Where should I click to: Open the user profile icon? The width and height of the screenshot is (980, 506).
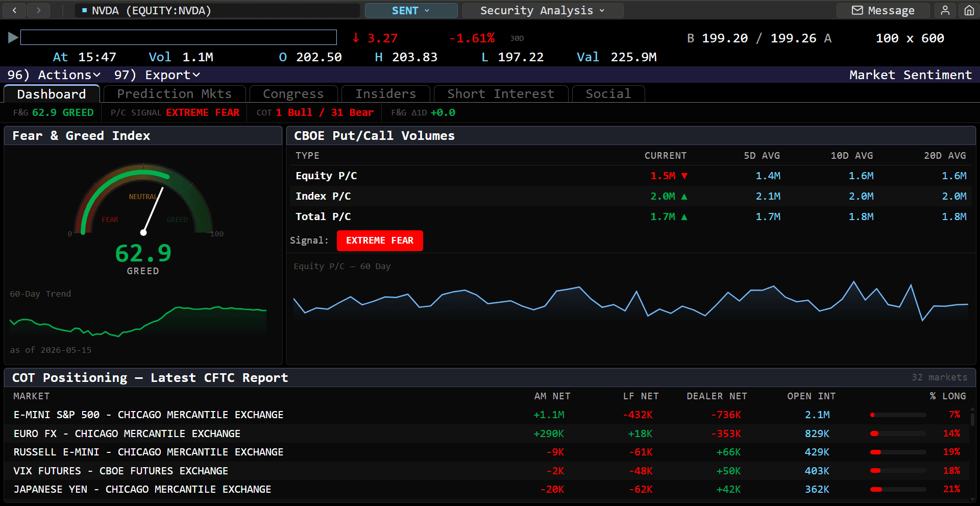point(945,10)
